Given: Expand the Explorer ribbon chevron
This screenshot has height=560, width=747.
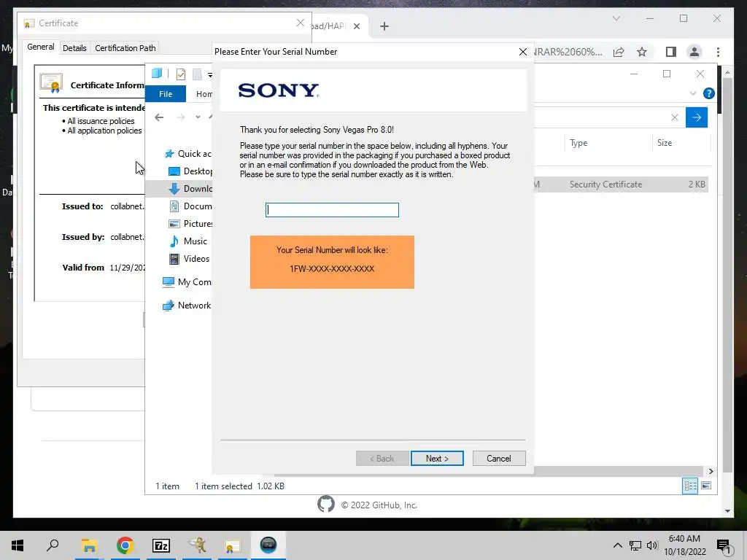Looking at the screenshot, I should (x=693, y=93).
